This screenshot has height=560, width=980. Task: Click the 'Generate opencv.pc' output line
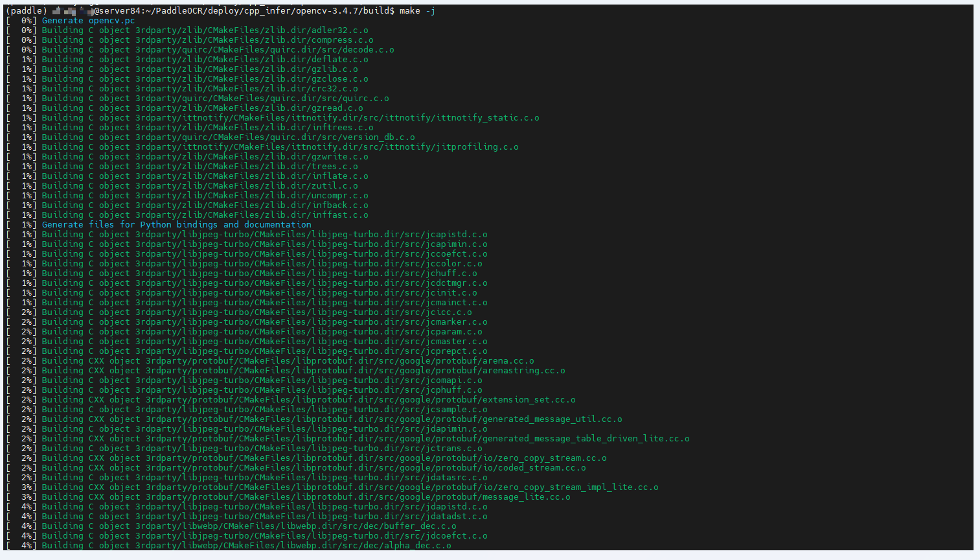pos(71,21)
